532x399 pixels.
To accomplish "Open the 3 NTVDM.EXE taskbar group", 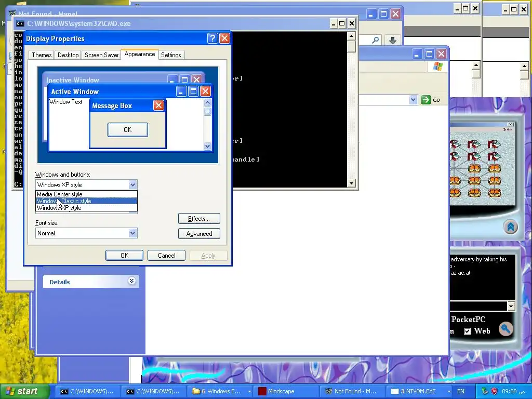I will tap(420, 391).
